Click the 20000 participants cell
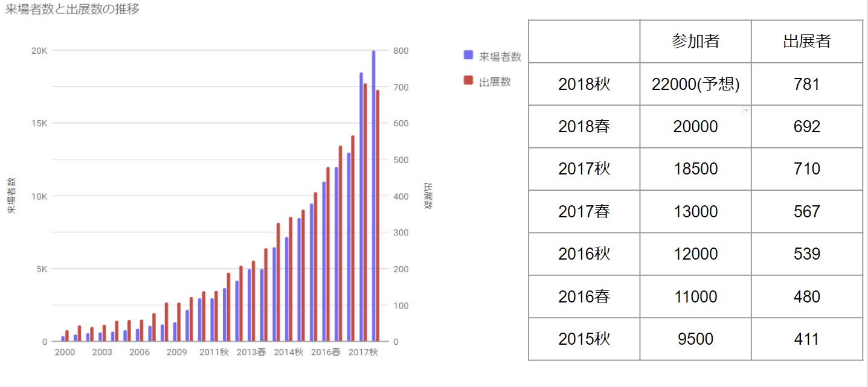 [x=696, y=127]
